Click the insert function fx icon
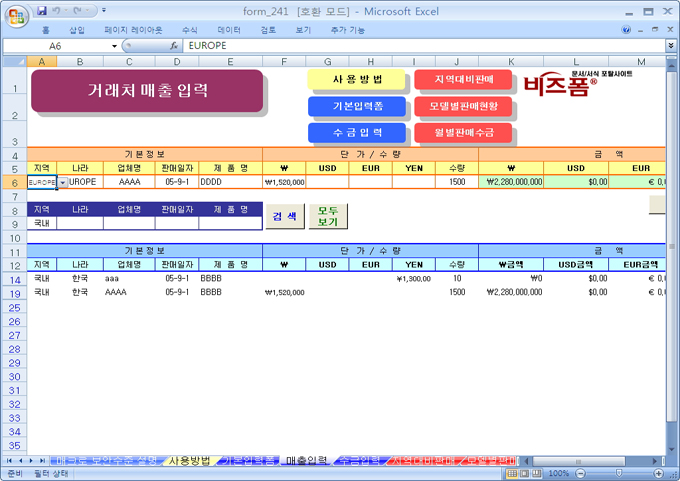Viewport: 680px width, 481px height. [174, 46]
